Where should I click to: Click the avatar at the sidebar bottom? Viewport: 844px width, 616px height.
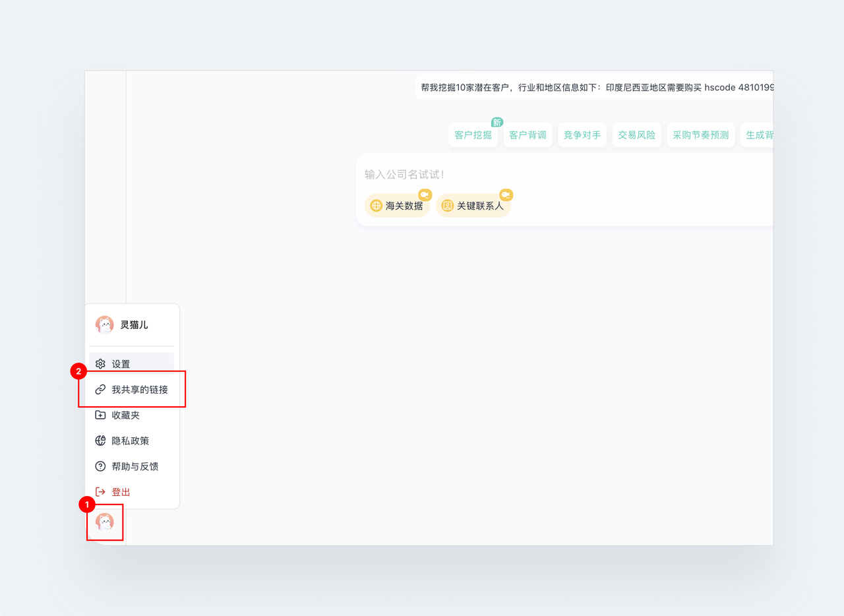click(x=105, y=522)
